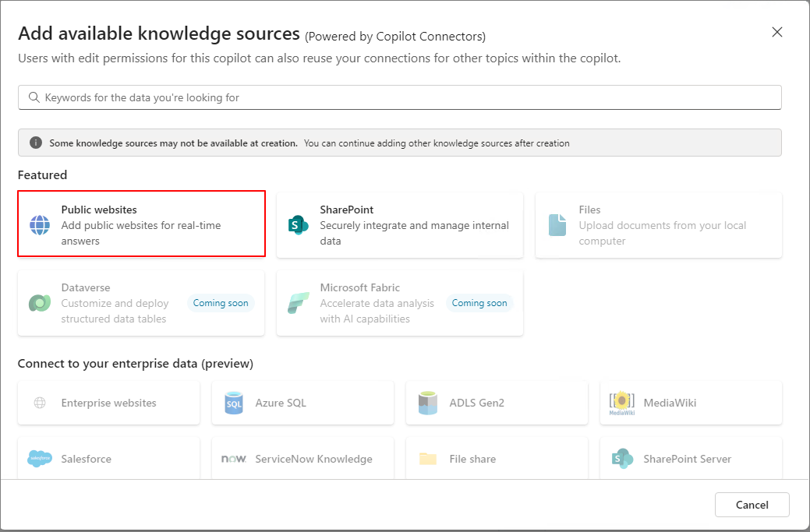Click 'Add available knowledge sources' title

pyautogui.click(x=159, y=33)
